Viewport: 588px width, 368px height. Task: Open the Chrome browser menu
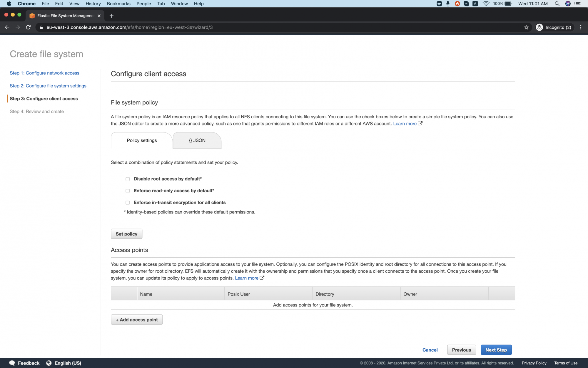click(581, 27)
